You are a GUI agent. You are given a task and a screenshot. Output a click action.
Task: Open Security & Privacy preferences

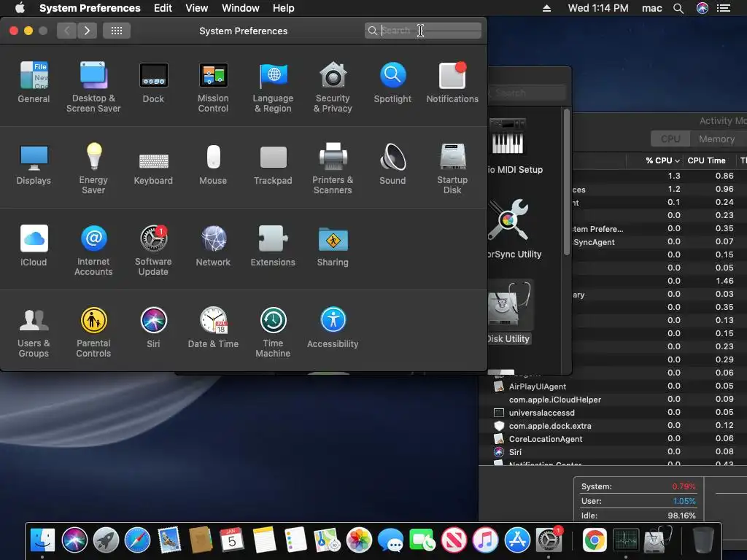(333, 87)
